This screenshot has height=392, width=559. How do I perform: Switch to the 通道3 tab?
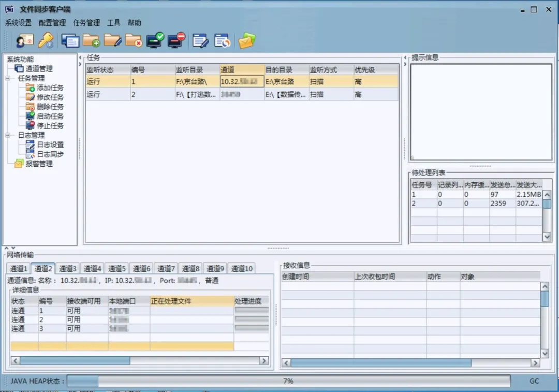(x=68, y=268)
